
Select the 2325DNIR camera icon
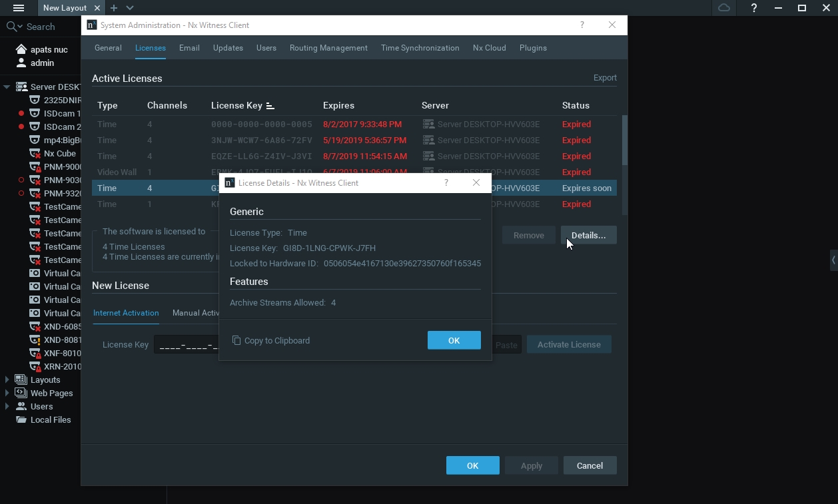(x=35, y=100)
